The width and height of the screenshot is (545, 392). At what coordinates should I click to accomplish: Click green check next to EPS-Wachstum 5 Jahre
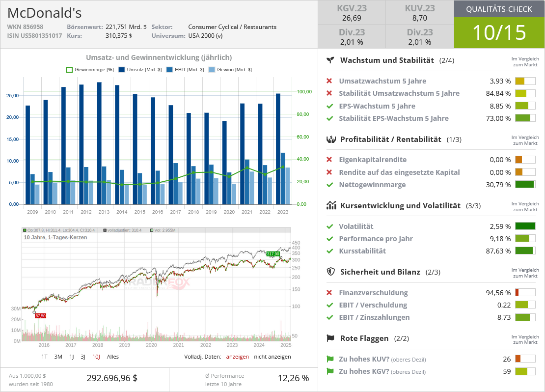(330, 106)
